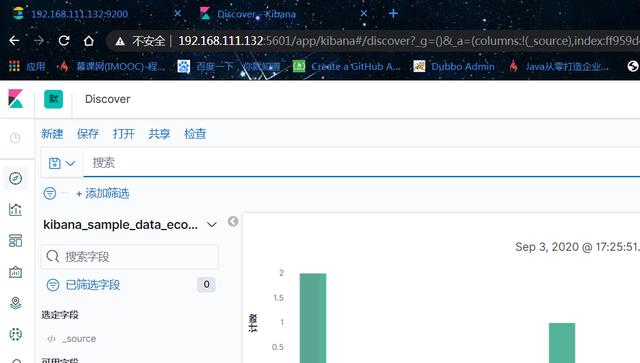Viewport: 640px width, 363px height.
Task: Click the 搜索 query input field
Action: pyautogui.click(x=362, y=163)
